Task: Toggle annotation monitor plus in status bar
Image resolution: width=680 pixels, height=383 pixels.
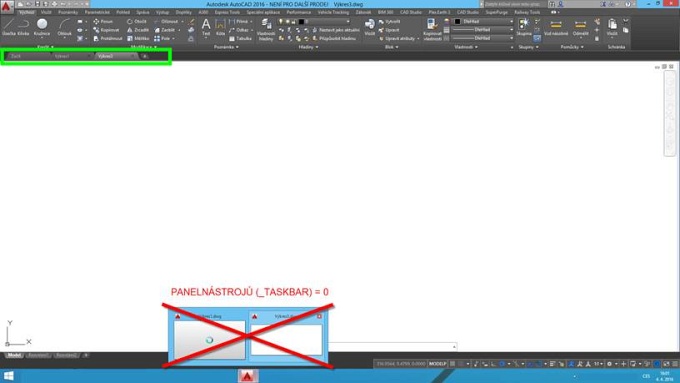Action: (x=624, y=364)
